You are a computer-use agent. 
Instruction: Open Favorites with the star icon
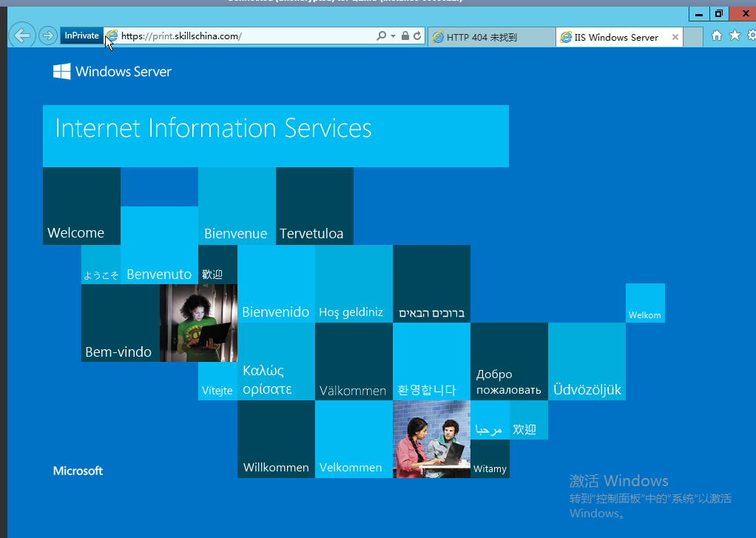tap(735, 36)
